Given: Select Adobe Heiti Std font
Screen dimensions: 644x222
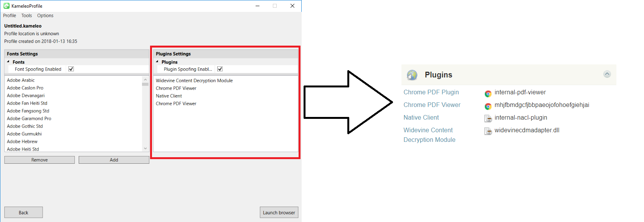Looking at the screenshot, I should 23,149.
